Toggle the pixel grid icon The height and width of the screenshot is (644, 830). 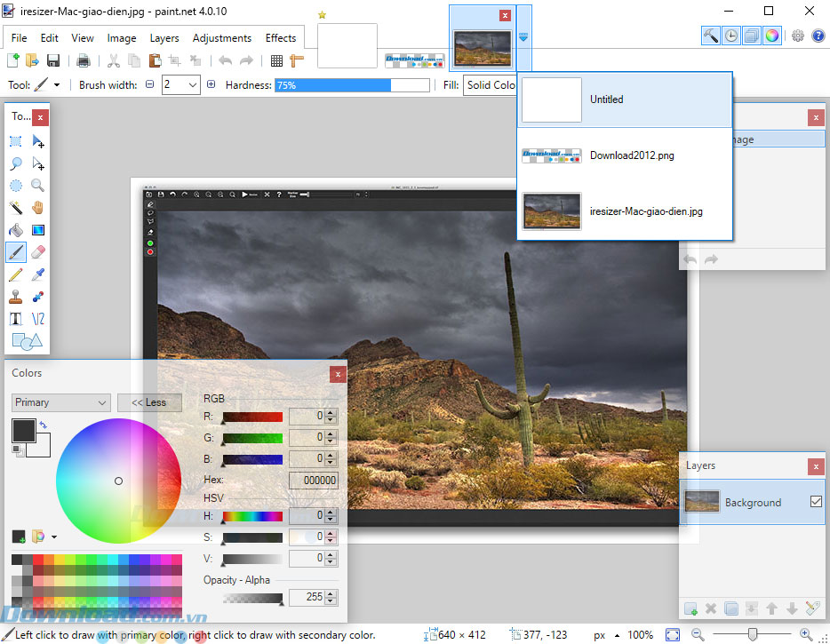click(276, 60)
